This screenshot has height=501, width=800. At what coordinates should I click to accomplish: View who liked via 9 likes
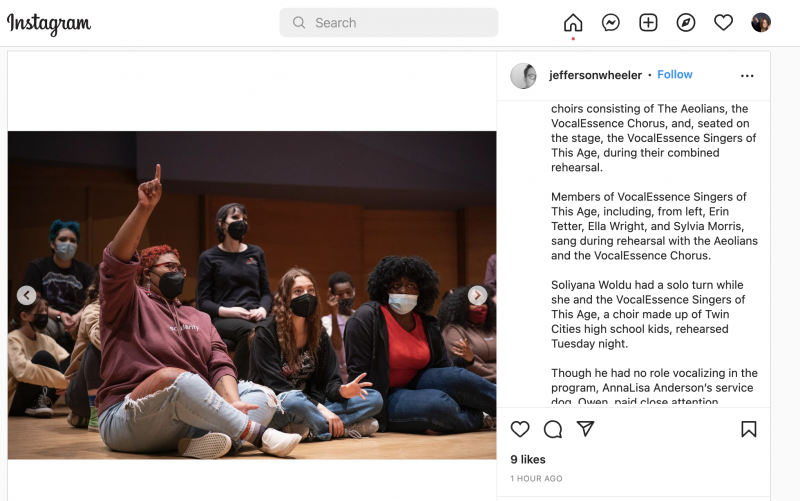(528, 459)
